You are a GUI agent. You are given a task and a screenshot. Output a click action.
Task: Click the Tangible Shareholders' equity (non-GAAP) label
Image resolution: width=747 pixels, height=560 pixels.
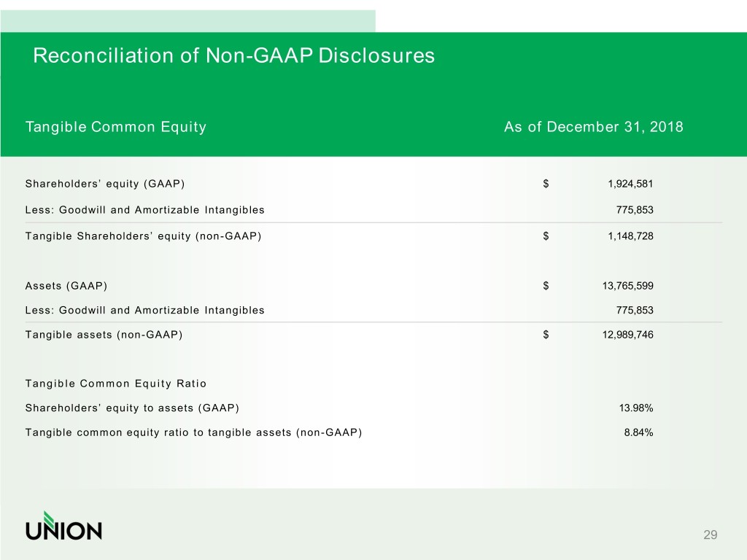coord(144,236)
